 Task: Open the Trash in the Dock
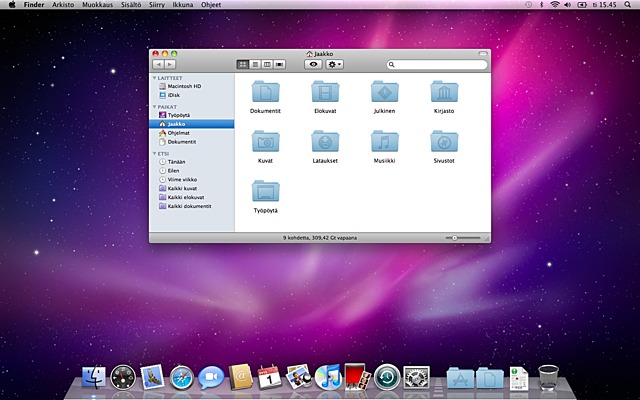548,377
